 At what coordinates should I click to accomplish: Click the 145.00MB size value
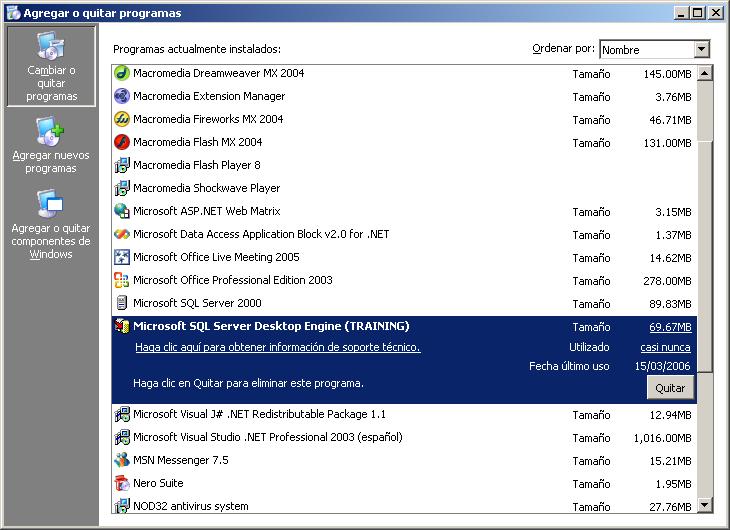(668, 74)
